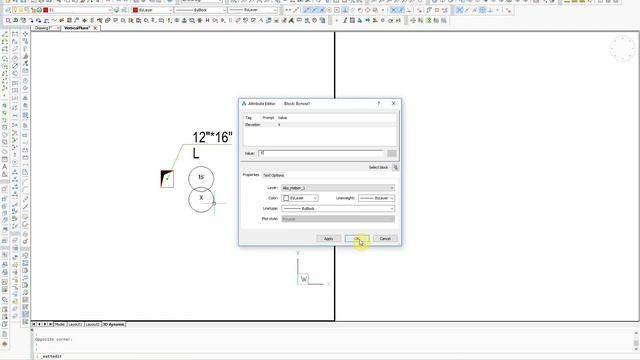Switch to the Drawing1 document tab

(x=44, y=28)
